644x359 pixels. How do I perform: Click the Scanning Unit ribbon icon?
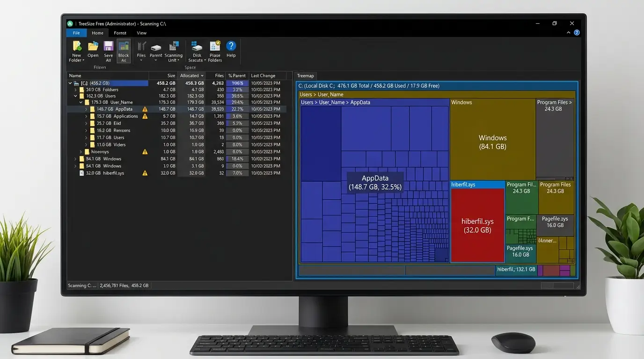[x=173, y=46]
